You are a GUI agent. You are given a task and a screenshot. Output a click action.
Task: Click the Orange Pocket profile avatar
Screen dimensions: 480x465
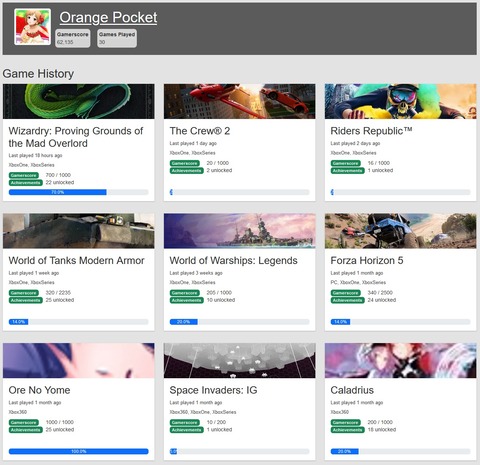pyautogui.click(x=33, y=27)
